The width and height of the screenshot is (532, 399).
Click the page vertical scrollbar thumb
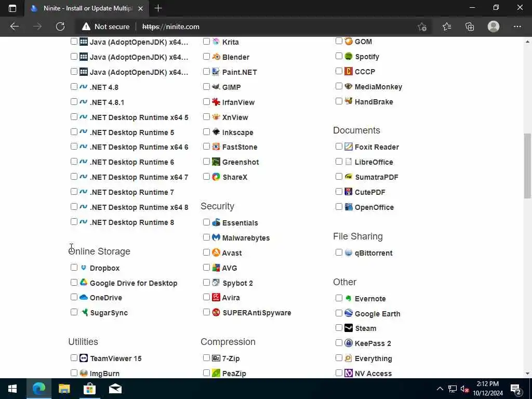[527, 166]
